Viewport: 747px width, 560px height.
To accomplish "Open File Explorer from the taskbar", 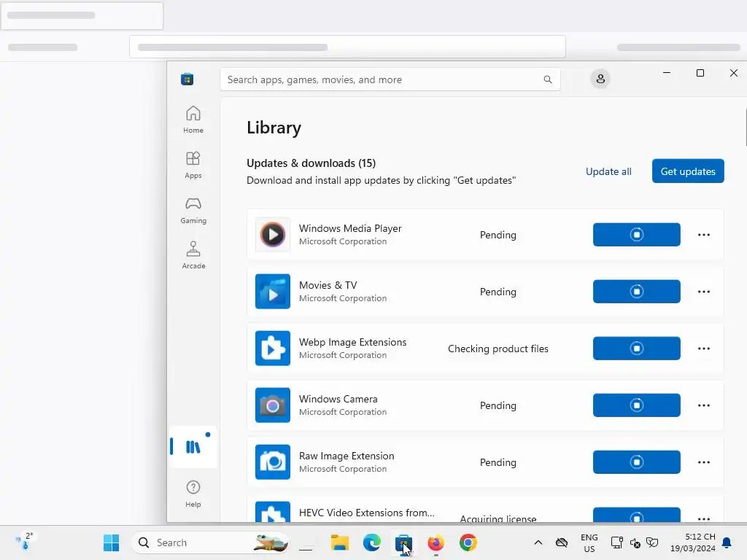I will coord(340,542).
